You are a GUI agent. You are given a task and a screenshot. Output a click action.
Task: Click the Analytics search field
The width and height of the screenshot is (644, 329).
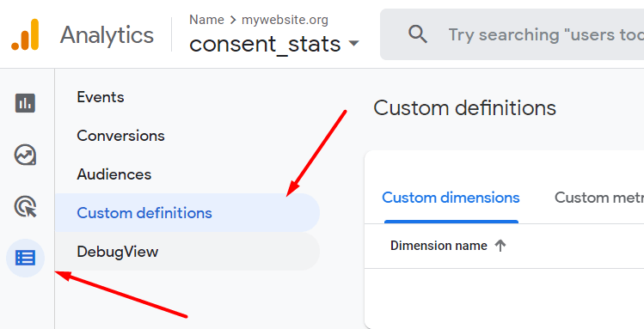click(x=512, y=34)
